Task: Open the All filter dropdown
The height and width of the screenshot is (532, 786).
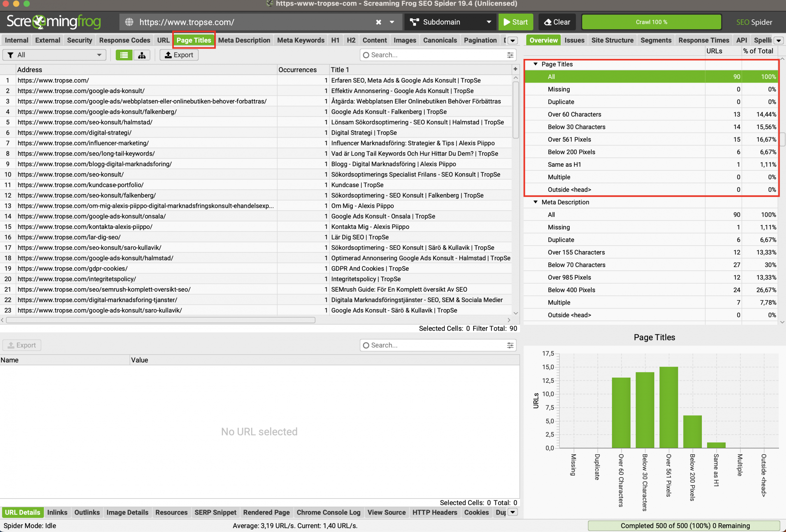Action: tap(54, 55)
